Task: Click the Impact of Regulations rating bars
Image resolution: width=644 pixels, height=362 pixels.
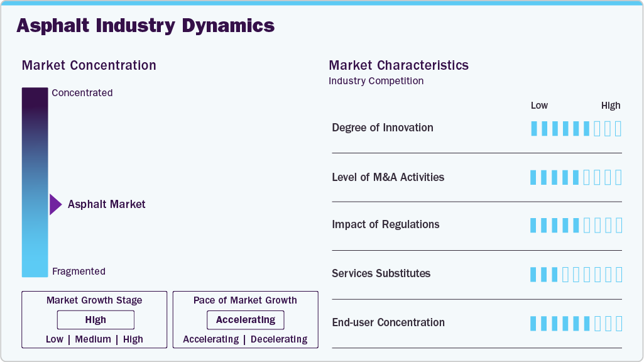Action: coord(576,225)
